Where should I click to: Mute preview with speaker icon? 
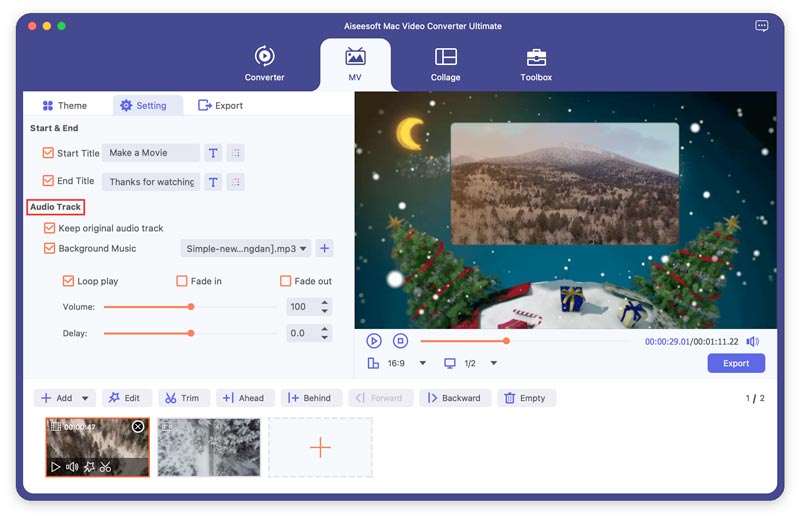pyautogui.click(x=753, y=341)
